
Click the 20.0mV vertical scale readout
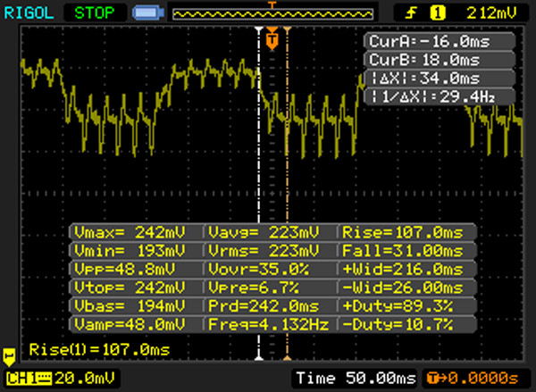pos(85,379)
